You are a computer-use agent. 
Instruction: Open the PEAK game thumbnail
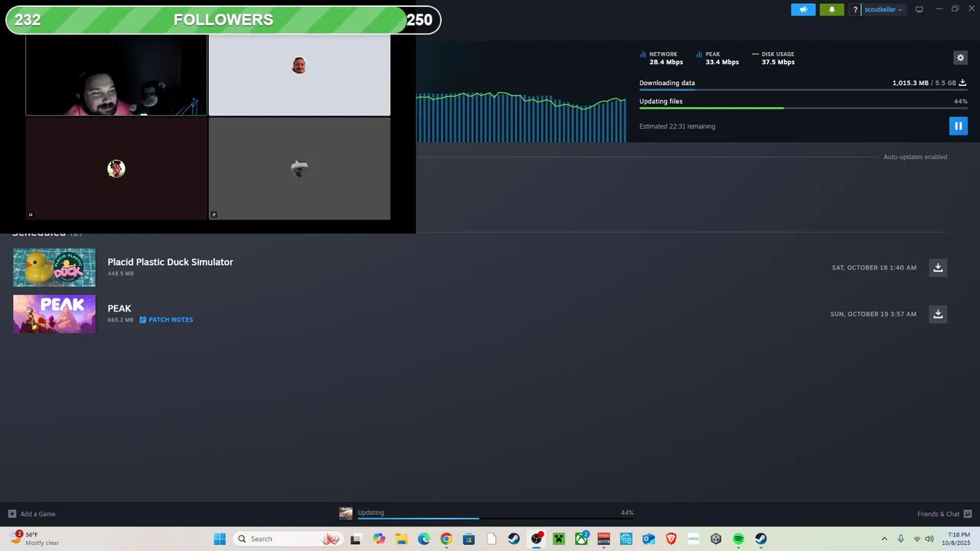coord(54,314)
